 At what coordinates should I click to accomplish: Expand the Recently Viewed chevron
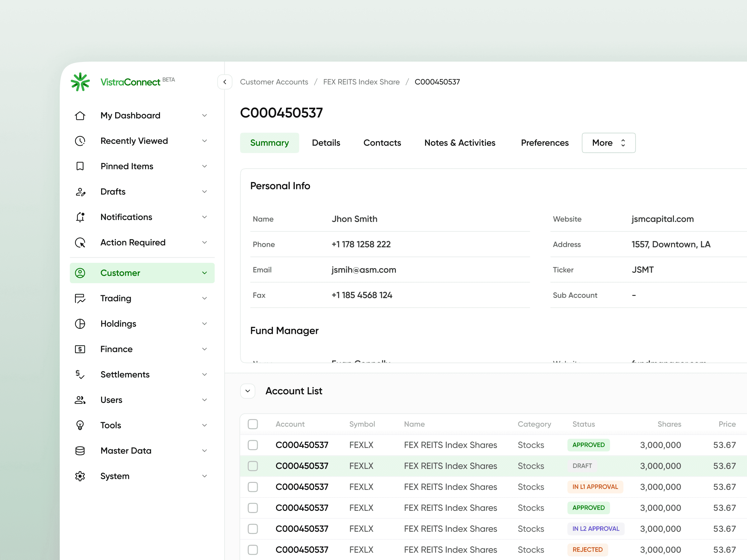(205, 141)
